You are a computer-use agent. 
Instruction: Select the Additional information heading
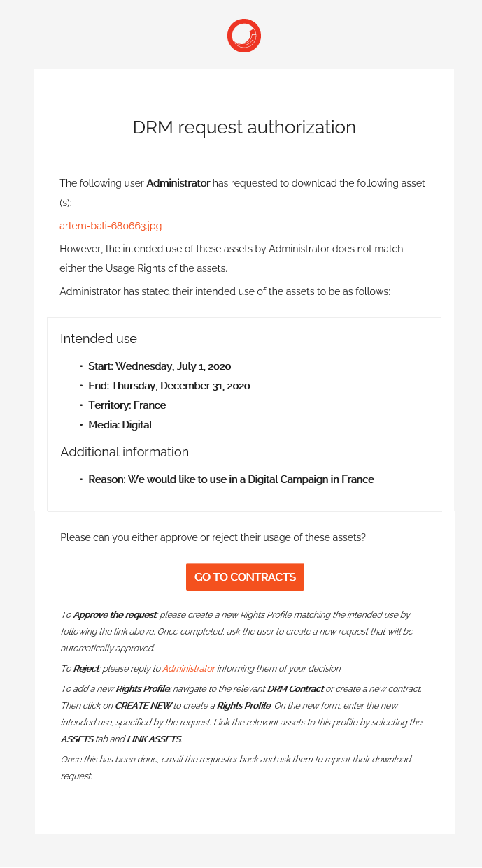pos(124,452)
